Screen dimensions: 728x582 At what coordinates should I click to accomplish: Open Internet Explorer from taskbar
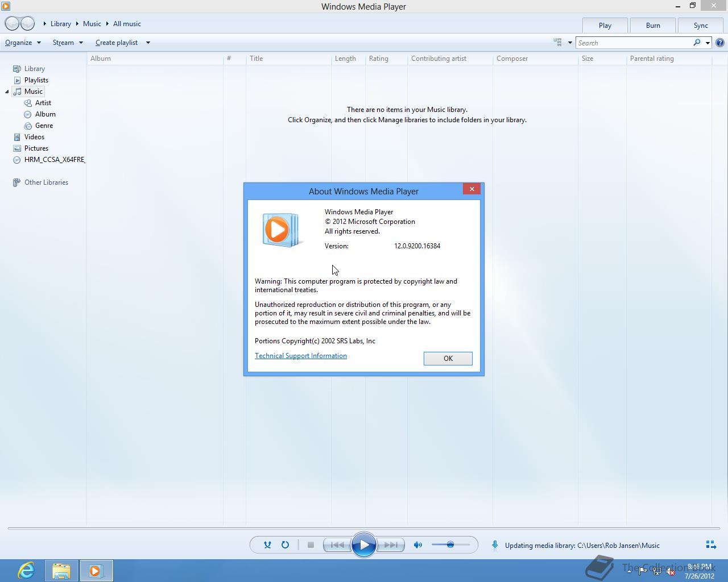click(x=26, y=570)
